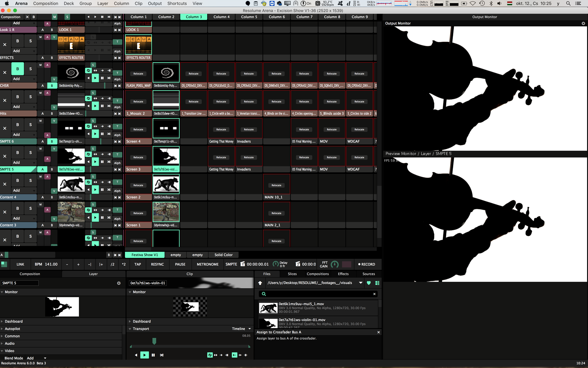Toggle the file browser grid view icon

[x=377, y=283]
